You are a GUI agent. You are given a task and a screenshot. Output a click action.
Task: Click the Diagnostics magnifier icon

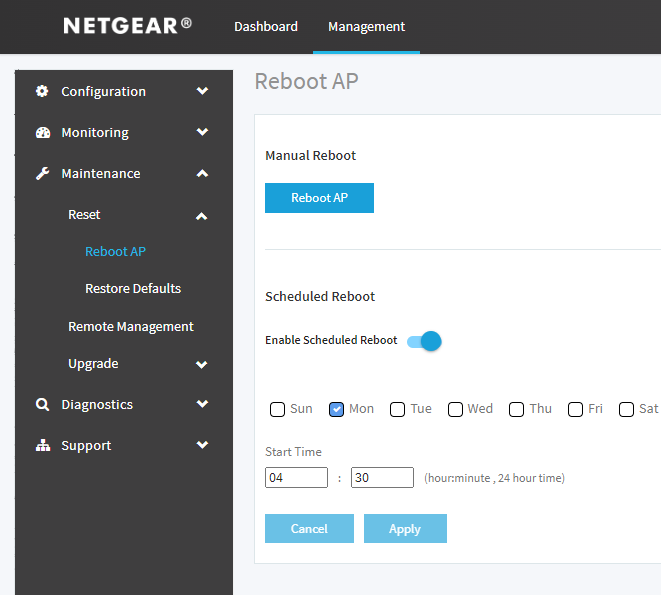click(42, 404)
